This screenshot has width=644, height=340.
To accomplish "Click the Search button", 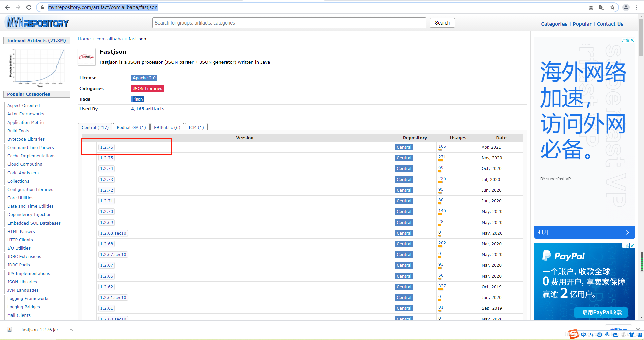I will [442, 23].
